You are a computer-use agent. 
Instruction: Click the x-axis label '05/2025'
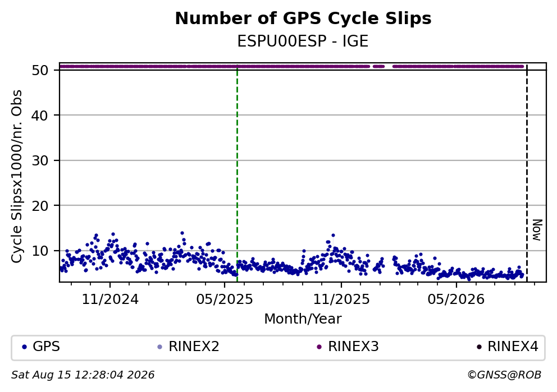(225, 300)
